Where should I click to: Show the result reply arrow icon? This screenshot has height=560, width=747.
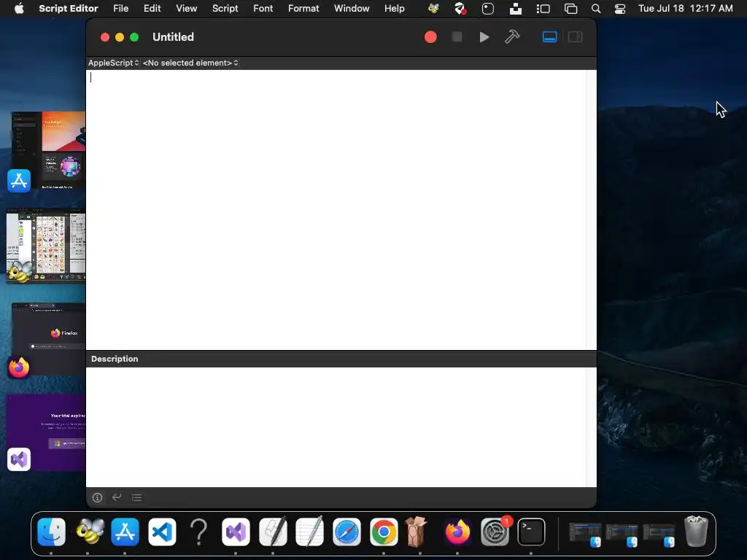pos(117,497)
